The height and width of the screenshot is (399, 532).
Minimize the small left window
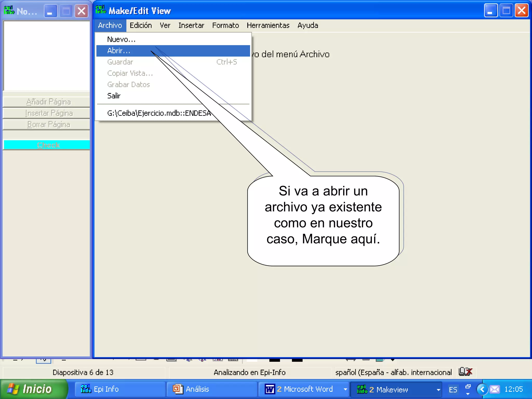click(x=50, y=11)
